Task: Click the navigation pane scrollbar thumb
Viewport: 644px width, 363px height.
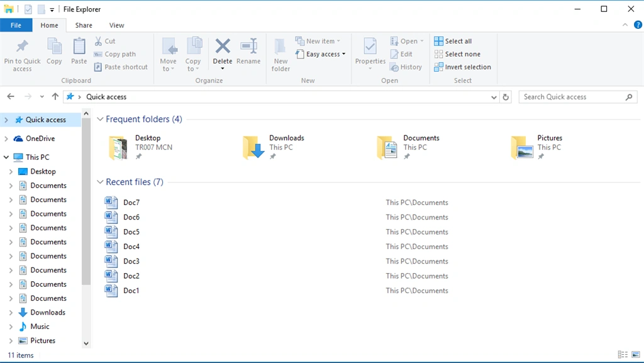Action: point(86,201)
